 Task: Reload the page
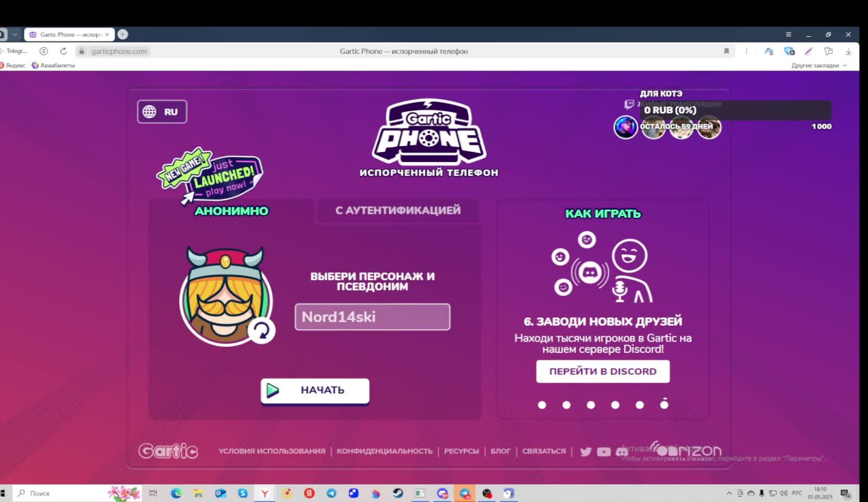coord(63,51)
